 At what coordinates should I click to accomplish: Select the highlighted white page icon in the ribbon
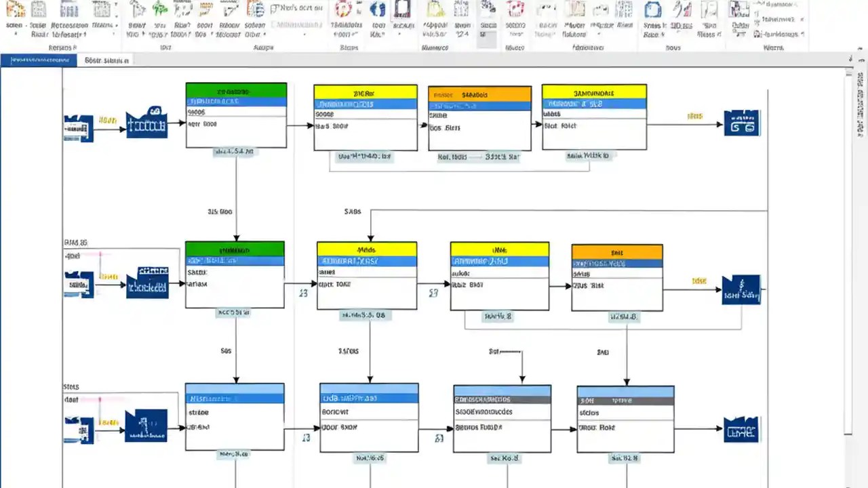click(402, 9)
